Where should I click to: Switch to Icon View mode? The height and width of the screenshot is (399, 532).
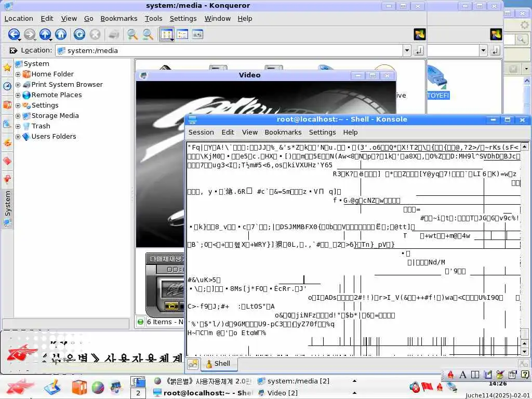click(167, 34)
